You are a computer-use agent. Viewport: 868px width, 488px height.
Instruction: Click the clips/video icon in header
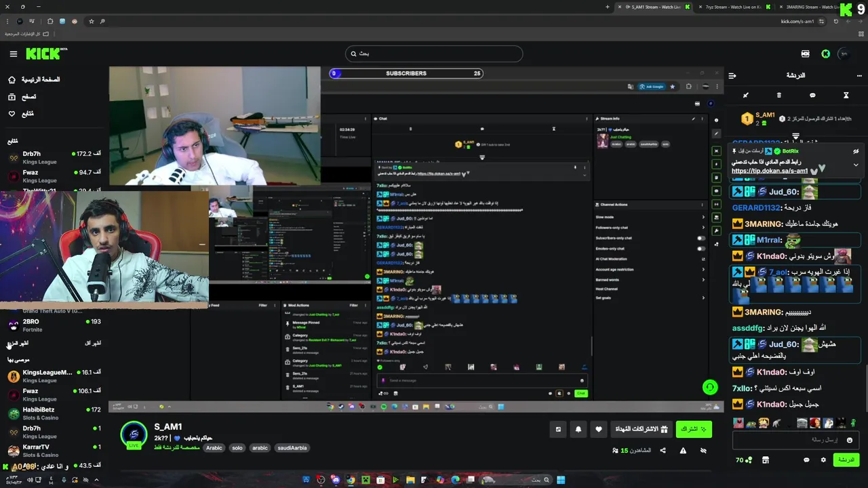[x=805, y=54]
